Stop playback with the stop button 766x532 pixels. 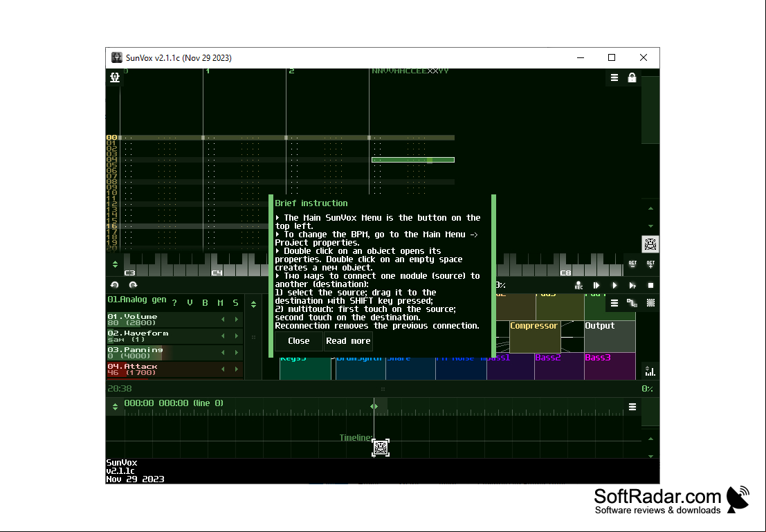click(x=650, y=285)
